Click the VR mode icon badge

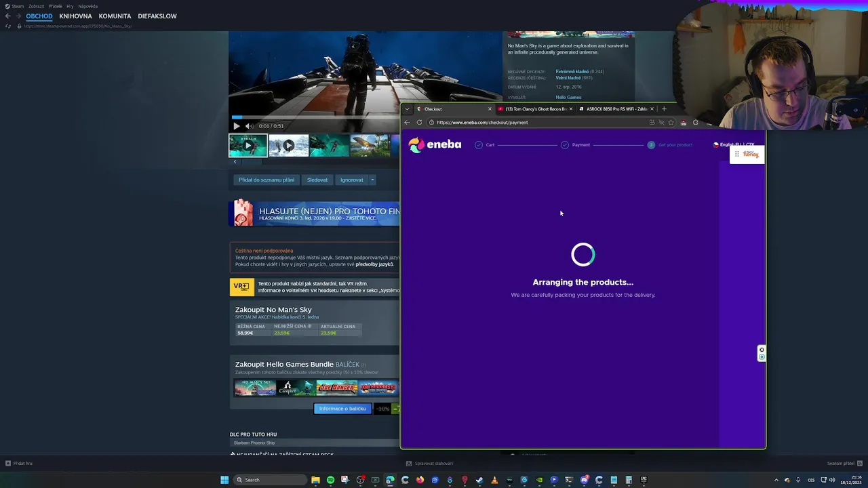[242, 287]
